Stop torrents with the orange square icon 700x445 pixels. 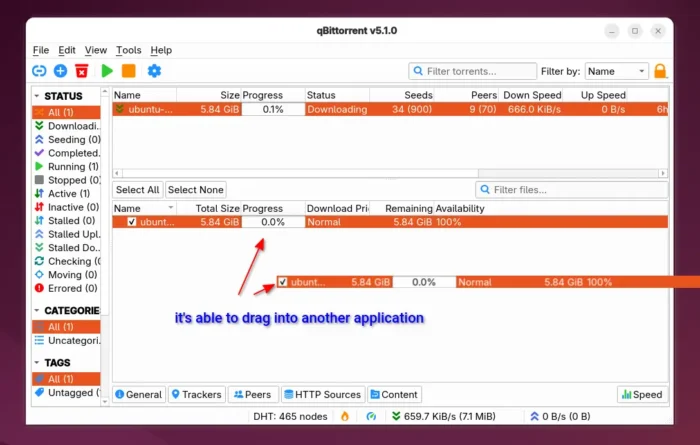tap(129, 71)
